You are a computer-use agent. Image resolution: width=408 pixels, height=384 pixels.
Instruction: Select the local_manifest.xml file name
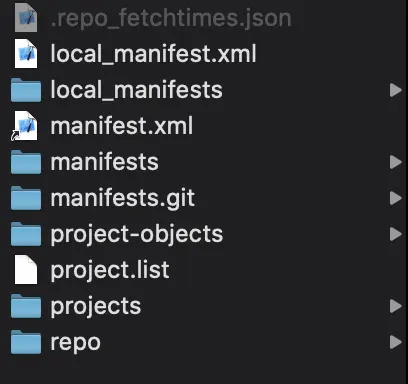pos(153,54)
